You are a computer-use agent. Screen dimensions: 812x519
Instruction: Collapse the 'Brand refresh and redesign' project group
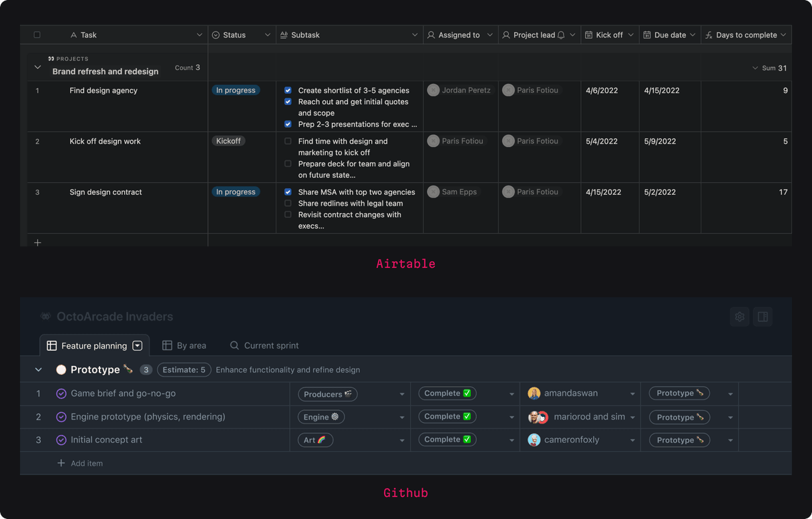[38, 67]
